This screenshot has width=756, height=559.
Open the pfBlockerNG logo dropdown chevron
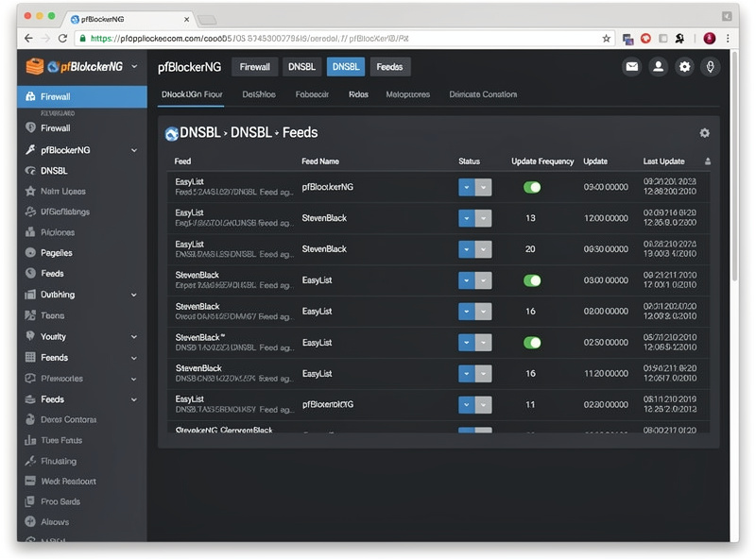134,66
